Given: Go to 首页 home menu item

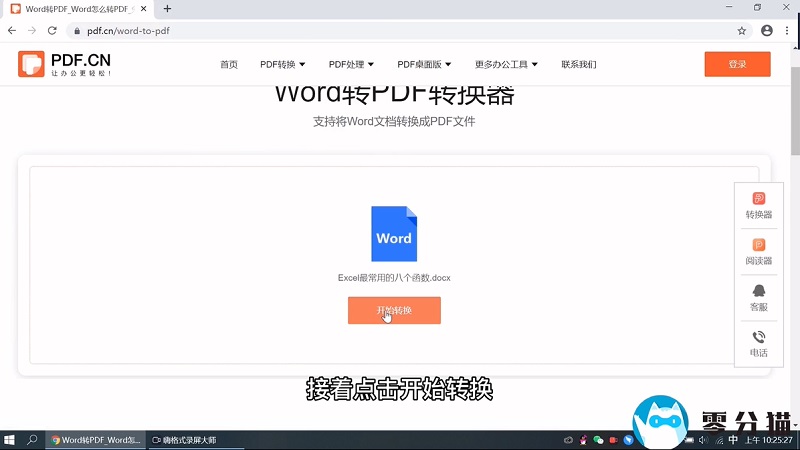Looking at the screenshot, I should [229, 65].
